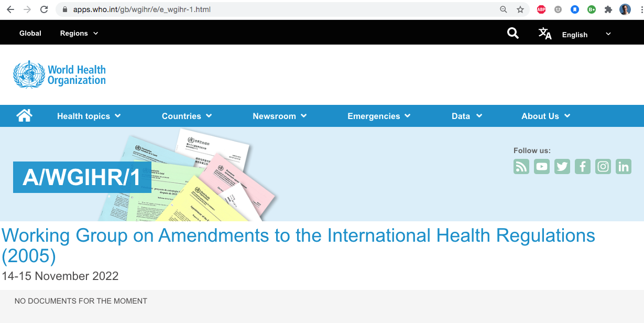This screenshot has height=323, width=644.
Task: Open WHO's Instagram icon
Action: point(603,167)
